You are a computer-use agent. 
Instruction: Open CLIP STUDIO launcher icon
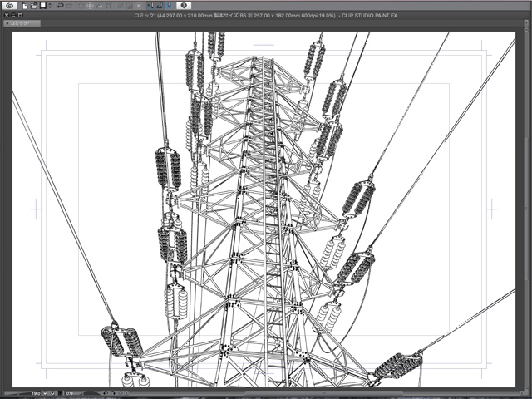tap(10, 6)
